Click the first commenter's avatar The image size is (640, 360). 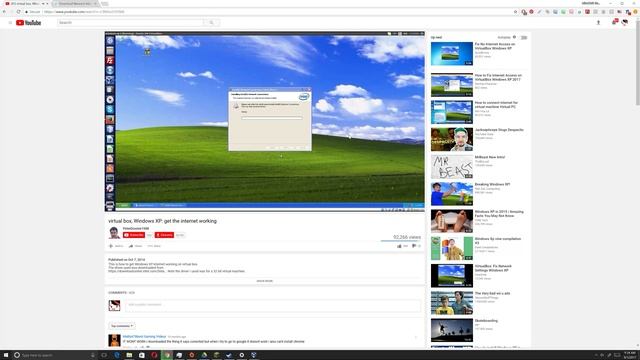click(114, 340)
